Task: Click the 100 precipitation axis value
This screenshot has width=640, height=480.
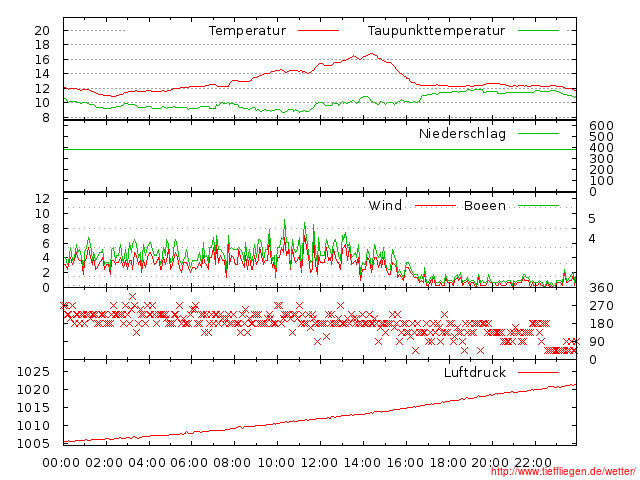Action: click(x=601, y=181)
